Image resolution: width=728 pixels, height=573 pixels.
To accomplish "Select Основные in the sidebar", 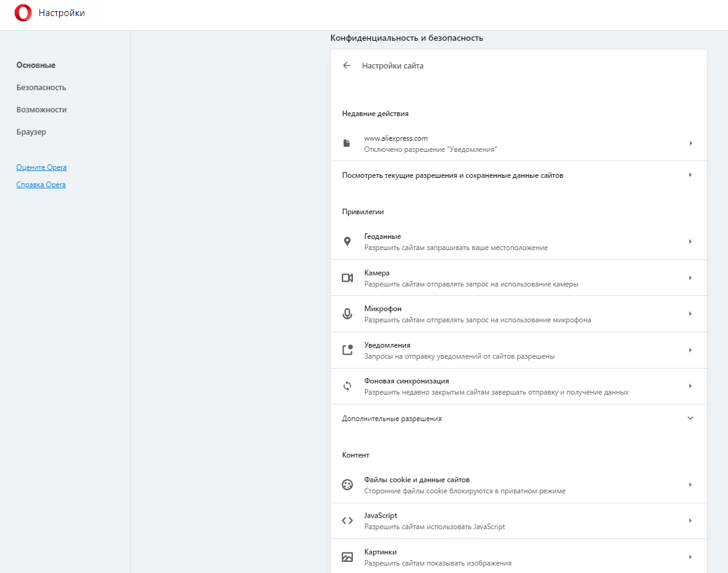I will click(36, 65).
